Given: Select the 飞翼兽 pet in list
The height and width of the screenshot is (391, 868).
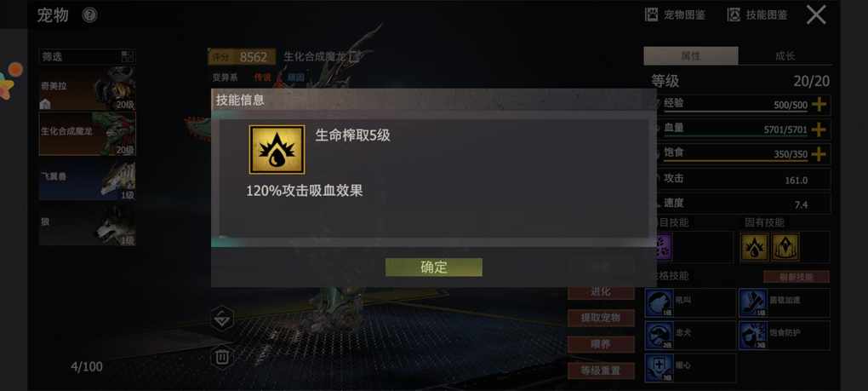Looking at the screenshot, I should tap(87, 179).
